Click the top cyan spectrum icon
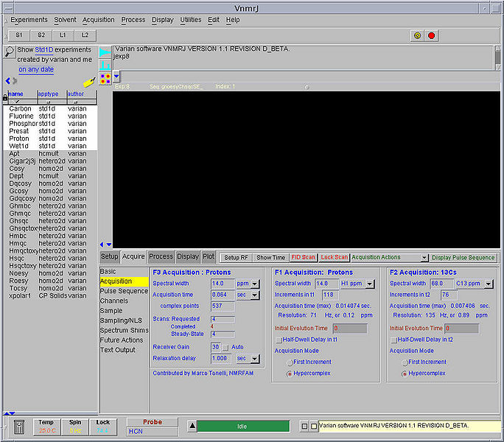This screenshot has width=504, height=442. click(x=105, y=52)
